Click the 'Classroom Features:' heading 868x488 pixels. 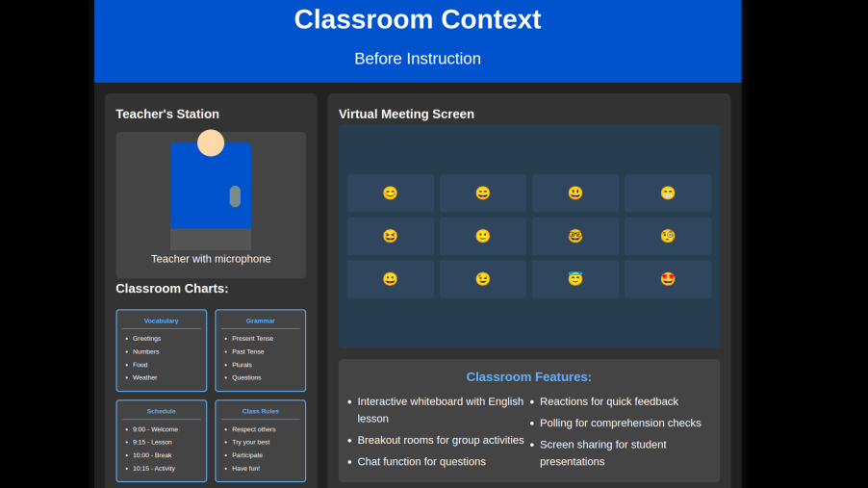pos(528,376)
